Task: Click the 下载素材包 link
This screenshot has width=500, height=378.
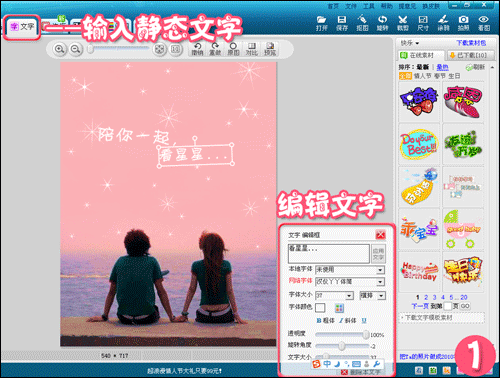Action: tap(471, 43)
